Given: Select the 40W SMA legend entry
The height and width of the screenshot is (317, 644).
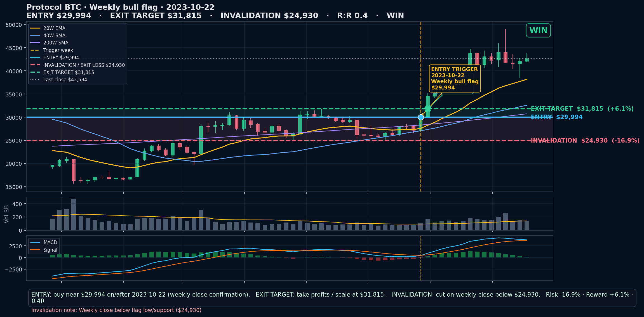Looking at the screenshot, I should [48, 36].
